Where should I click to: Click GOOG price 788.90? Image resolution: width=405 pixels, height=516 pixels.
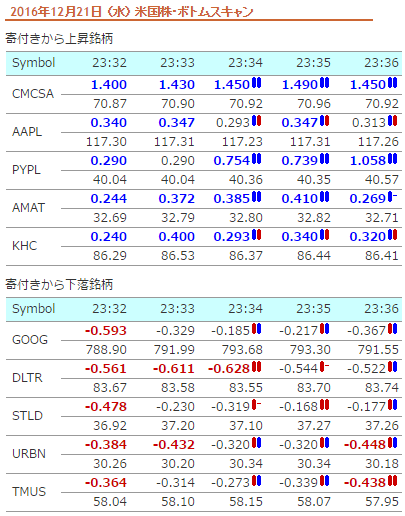[x=106, y=350]
